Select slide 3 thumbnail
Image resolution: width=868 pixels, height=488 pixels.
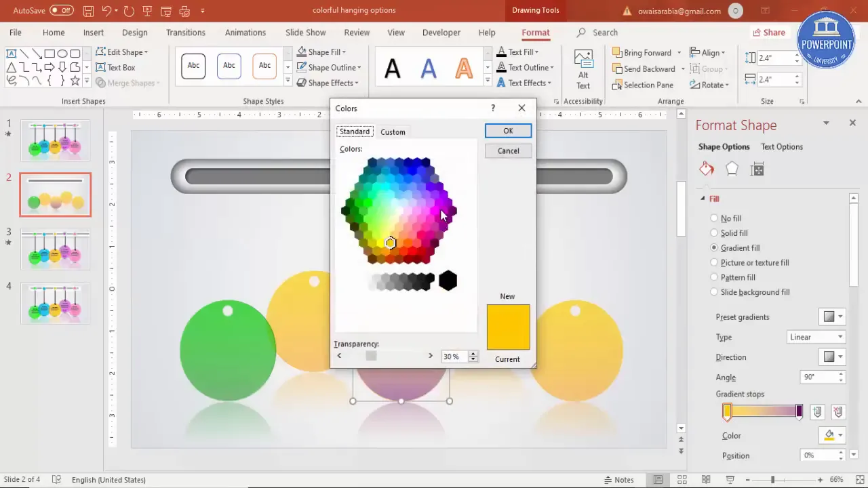[55, 249]
